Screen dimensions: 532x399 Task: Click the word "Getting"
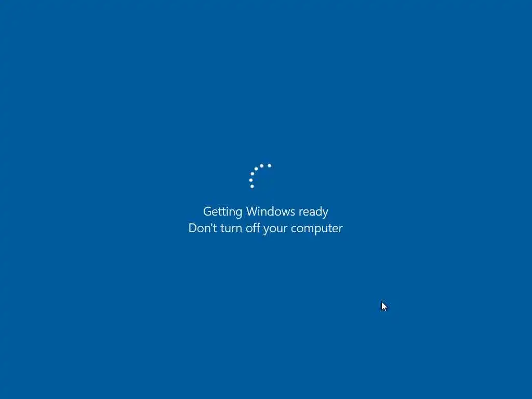point(222,212)
